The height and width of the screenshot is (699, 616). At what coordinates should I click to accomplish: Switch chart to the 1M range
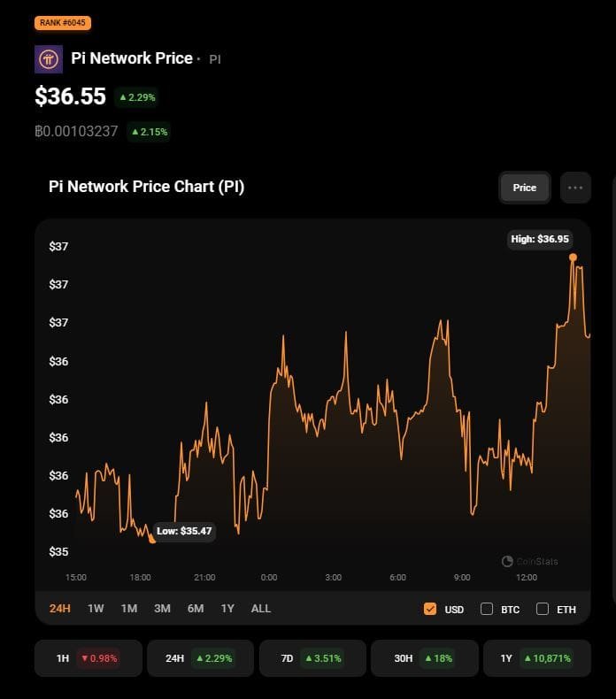pyautogui.click(x=129, y=609)
